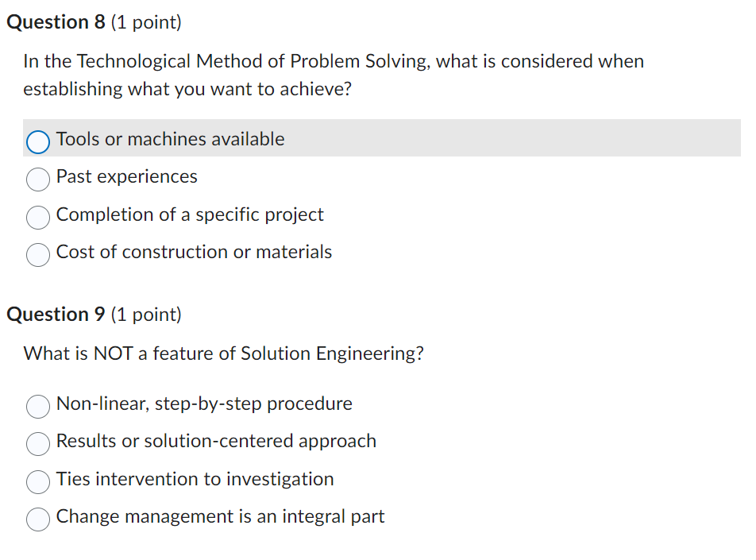Mark 'Completion of a specific project' radio button
756x560 pixels.
[x=38, y=217]
